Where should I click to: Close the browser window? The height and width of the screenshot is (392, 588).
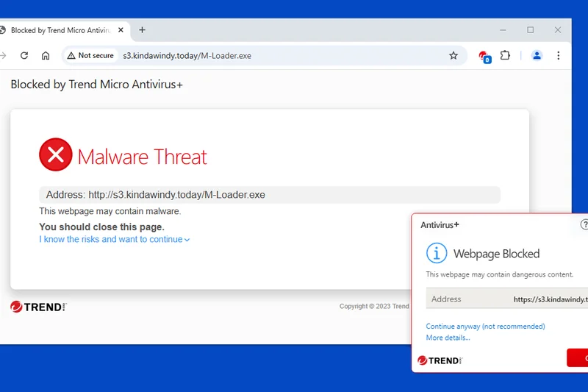pyautogui.click(x=558, y=30)
